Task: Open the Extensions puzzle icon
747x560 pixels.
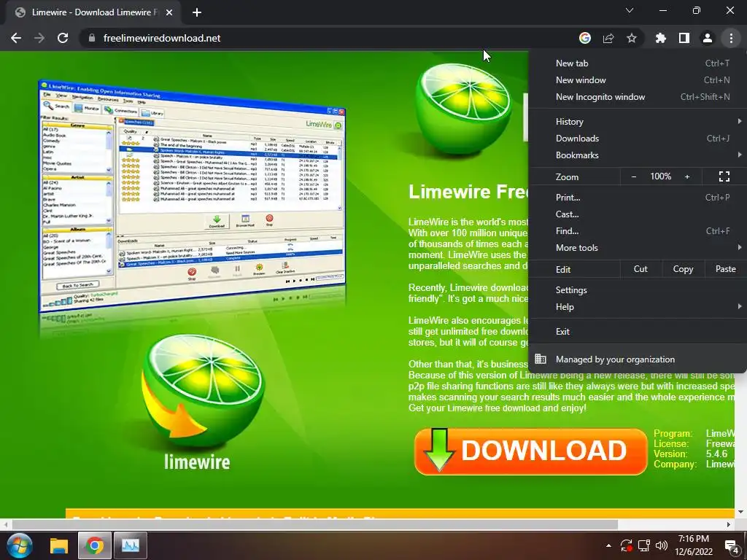Action: click(x=660, y=38)
